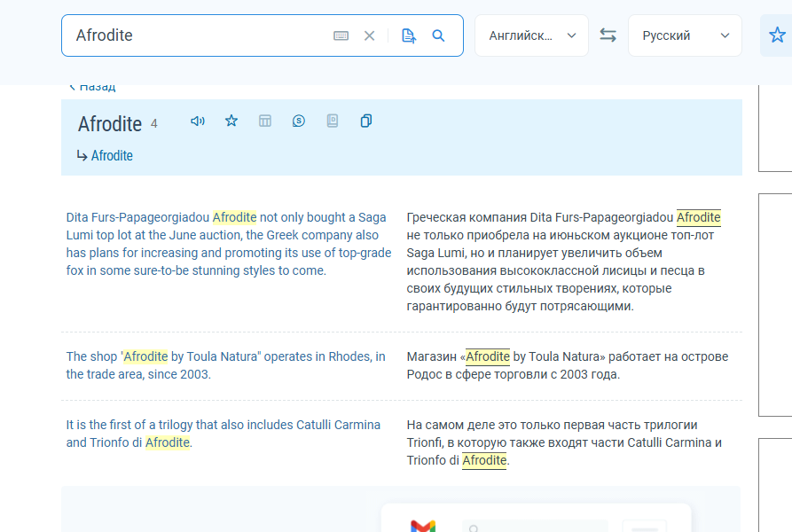Click highlighted Afrodite in Toula Natura Russian sentence
Screen dimensions: 792x532
(x=488, y=356)
